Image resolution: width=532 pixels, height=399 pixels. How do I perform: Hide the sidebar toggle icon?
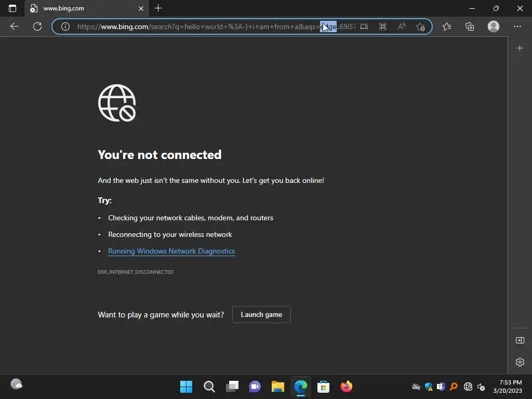(520, 340)
